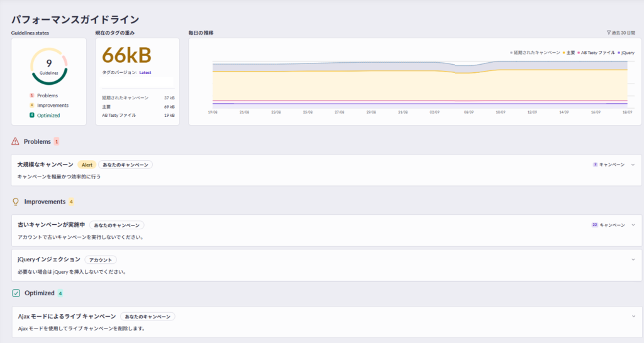Click the green Optimized count badge in legend
644x343 pixels.
click(32, 116)
